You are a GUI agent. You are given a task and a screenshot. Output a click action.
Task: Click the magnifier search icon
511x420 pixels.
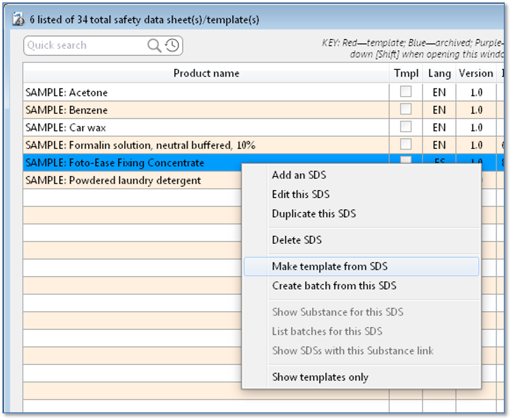(154, 45)
